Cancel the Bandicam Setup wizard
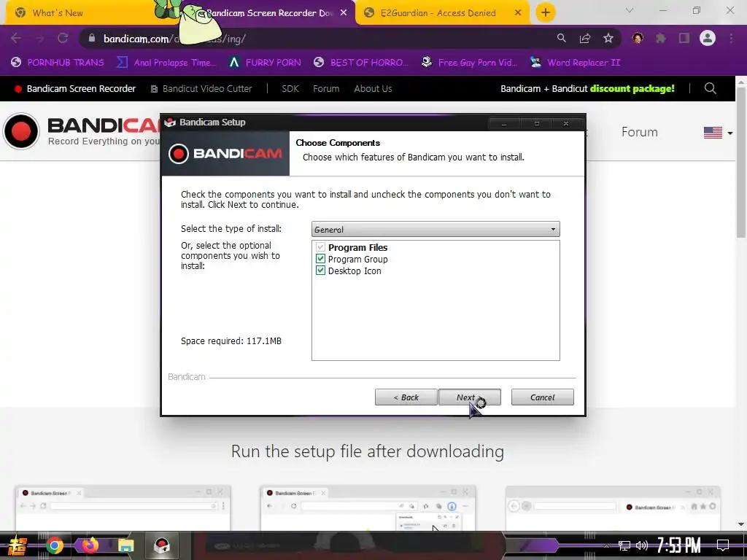Image resolution: width=747 pixels, height=560 pixels. tap(542, 397)
